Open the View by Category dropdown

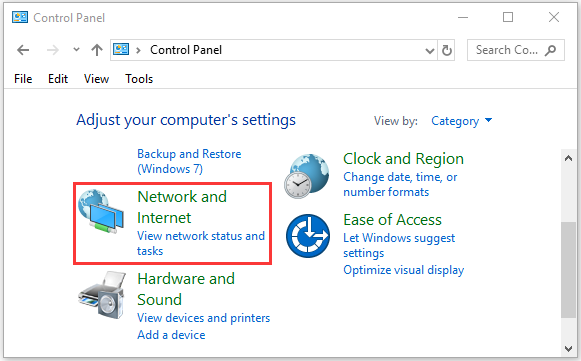point(462,121)
